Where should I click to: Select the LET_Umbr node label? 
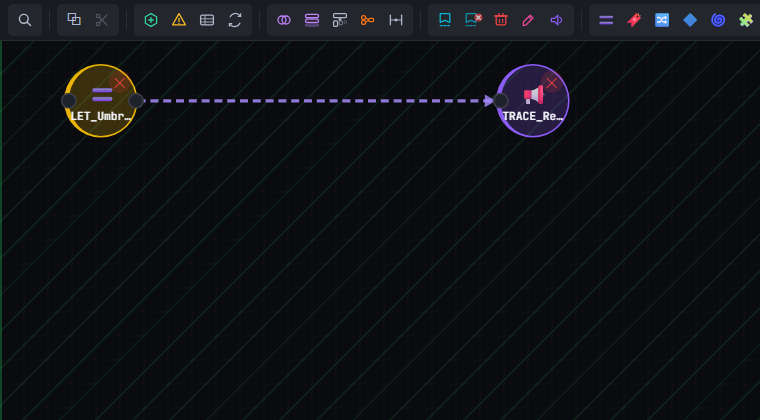(x=101, y=116)
